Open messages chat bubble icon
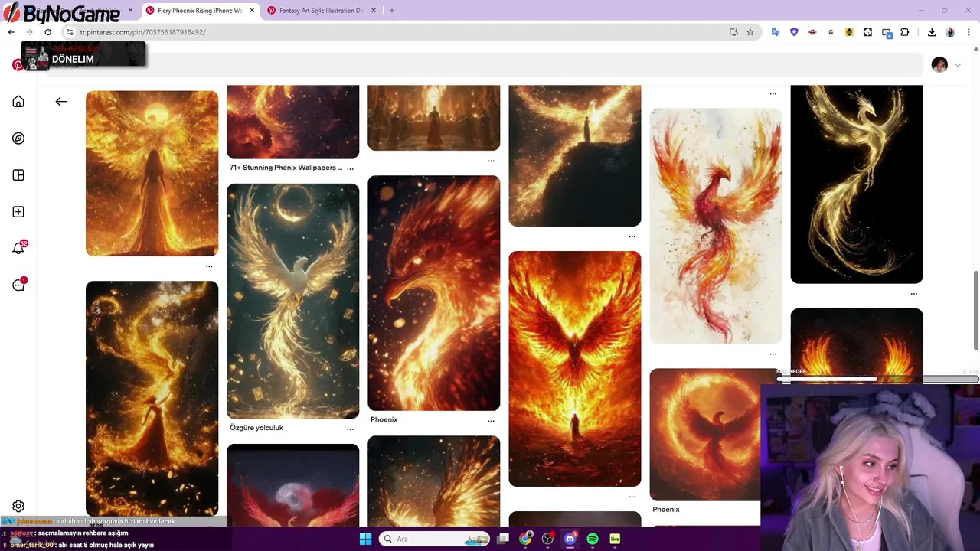The image size is (980, 551). (18, 285)
